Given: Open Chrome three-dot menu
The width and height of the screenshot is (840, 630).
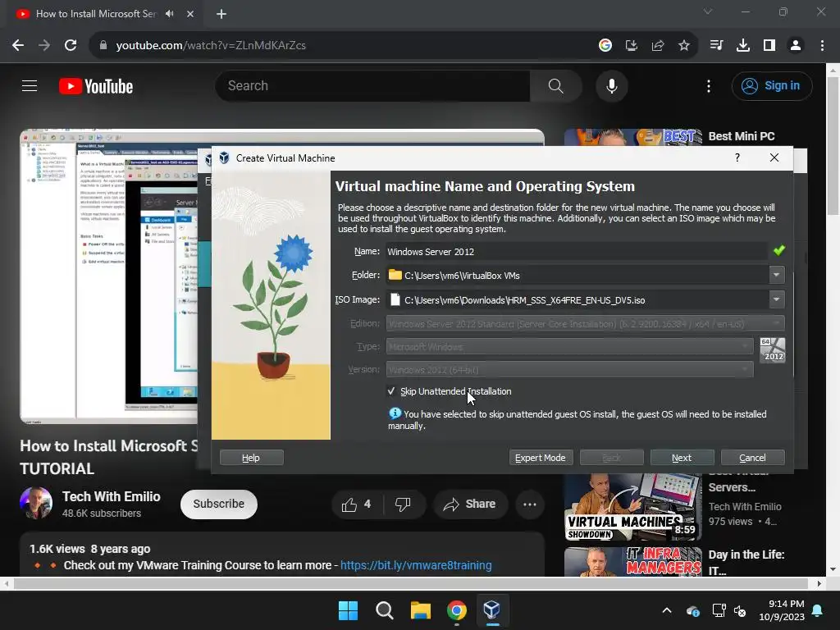Looking at the screenshot, I should (822, 46).
